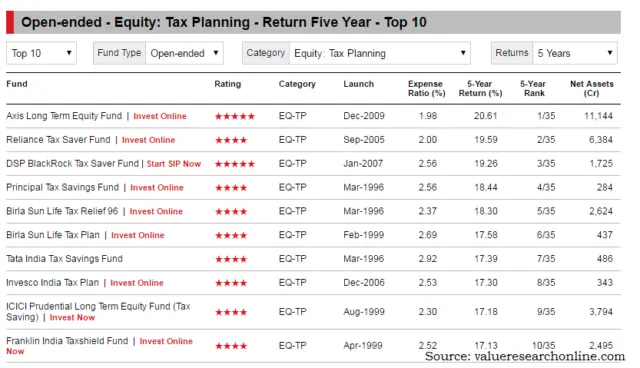Screen dimensions: 640x368
Task: Click star rating of Tata India Tax Savings Fund
Action: point(231,259)
